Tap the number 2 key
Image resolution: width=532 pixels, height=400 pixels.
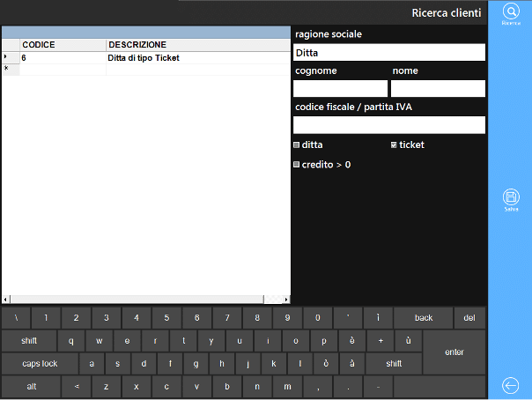pos(76,317)
